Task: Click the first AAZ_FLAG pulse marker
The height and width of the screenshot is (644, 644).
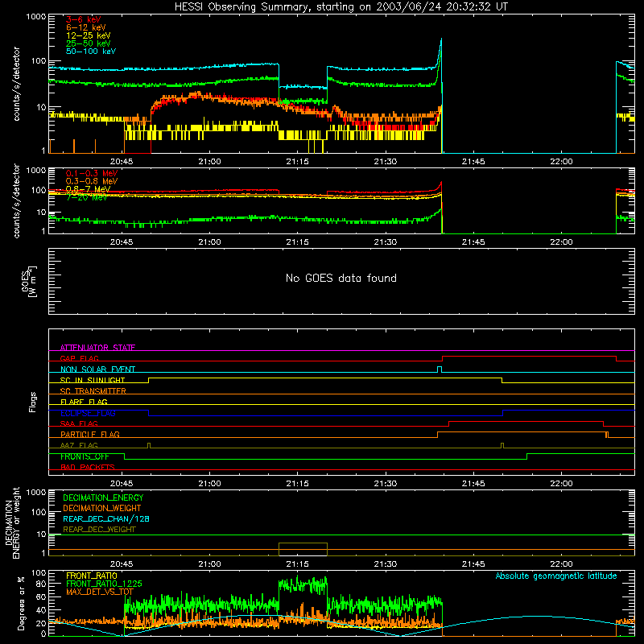Action: [149, 445]
